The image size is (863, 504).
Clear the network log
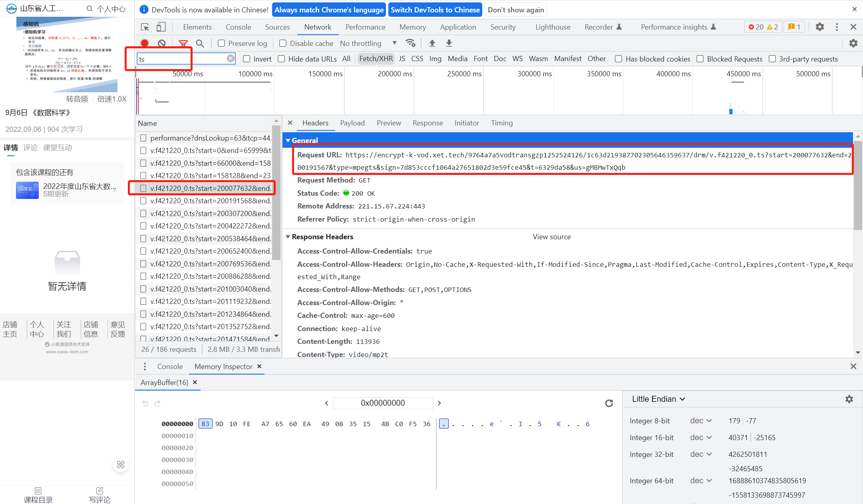click(161, 43)
